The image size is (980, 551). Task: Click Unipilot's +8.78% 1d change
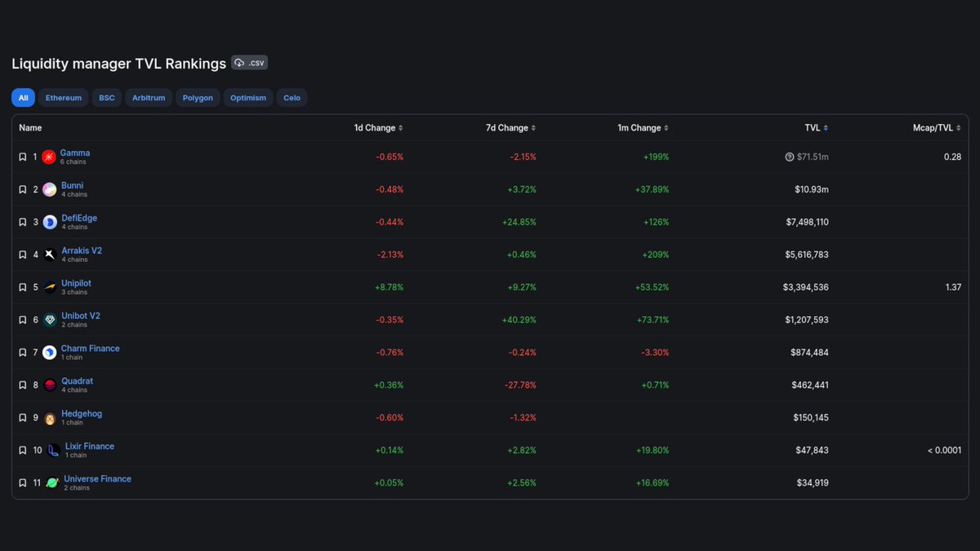coord(389,287)
